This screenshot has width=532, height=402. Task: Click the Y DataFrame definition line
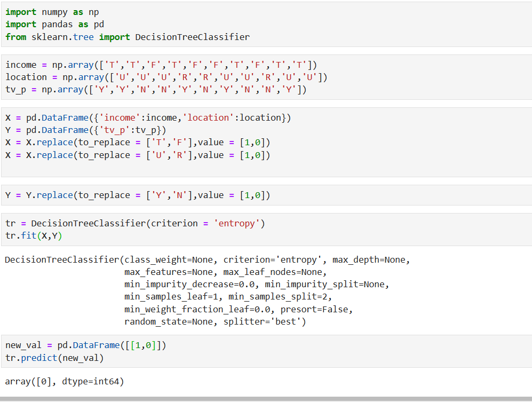(86, 130)
